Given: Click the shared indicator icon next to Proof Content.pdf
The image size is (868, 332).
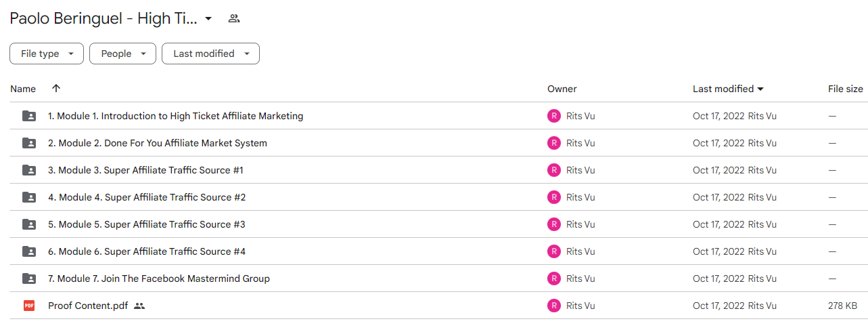Looking at the screenshot, I should pos(139,306).
